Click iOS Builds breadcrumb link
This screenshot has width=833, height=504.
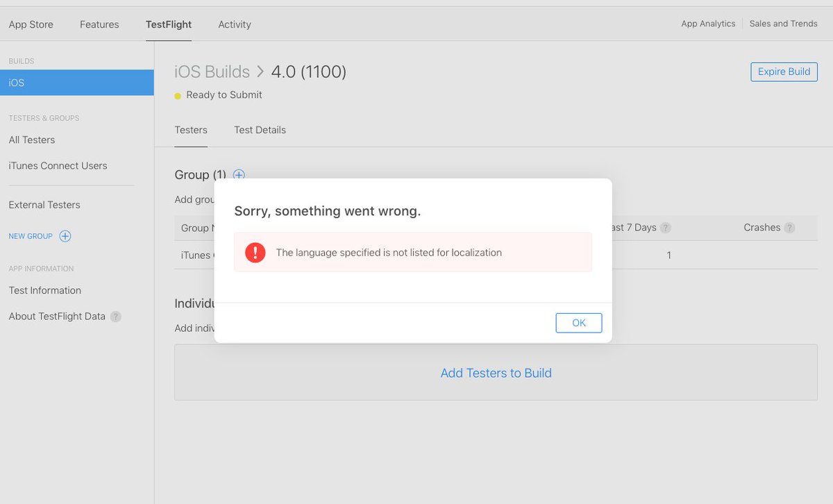pyautogui.click(x=212, y=72)
